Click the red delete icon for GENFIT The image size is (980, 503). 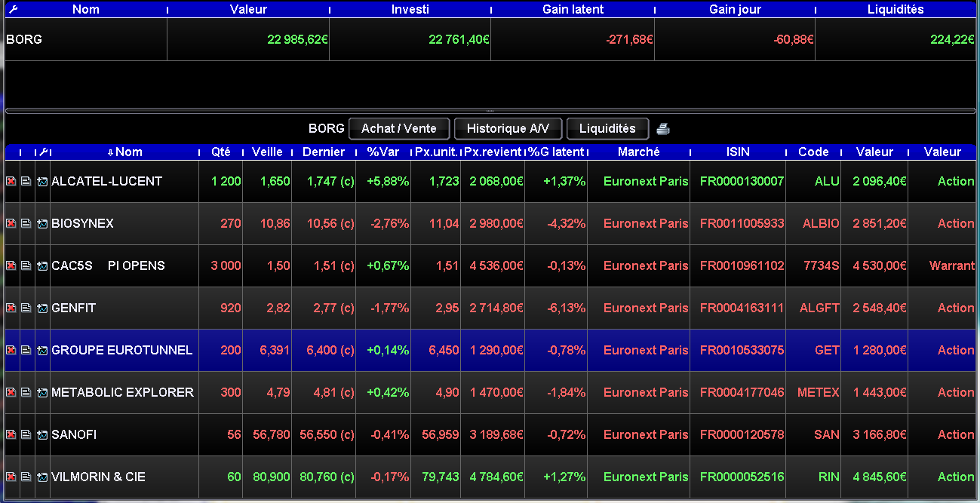pos(11,308)
